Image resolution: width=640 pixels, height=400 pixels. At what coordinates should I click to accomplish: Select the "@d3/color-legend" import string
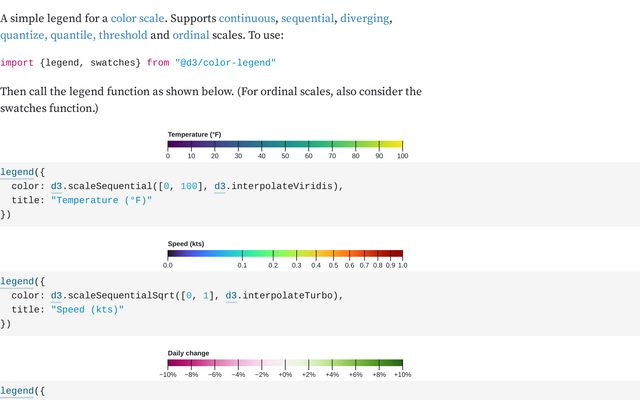click(225, 63)
